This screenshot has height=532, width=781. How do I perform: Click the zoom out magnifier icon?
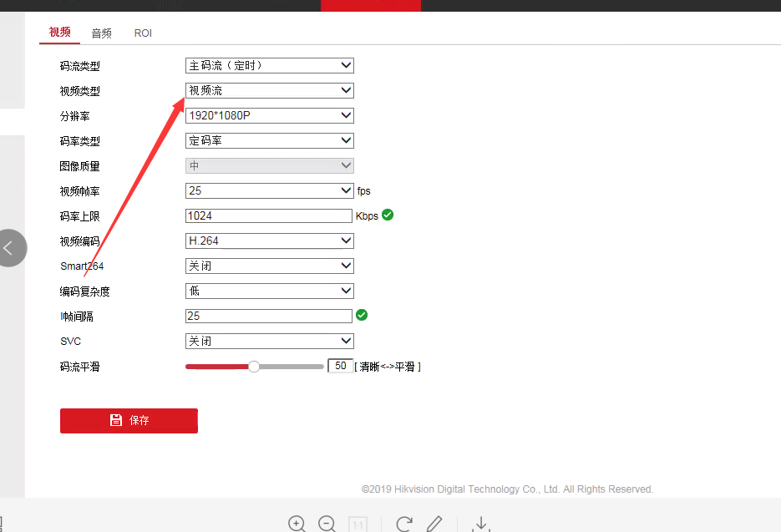[327, 524]
